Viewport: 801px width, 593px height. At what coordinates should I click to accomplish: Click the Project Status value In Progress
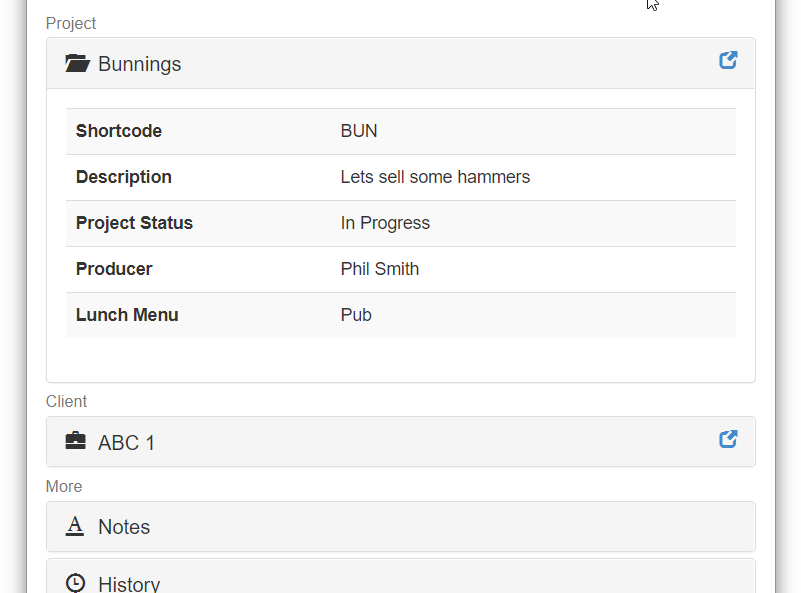[x=385, y=223]
